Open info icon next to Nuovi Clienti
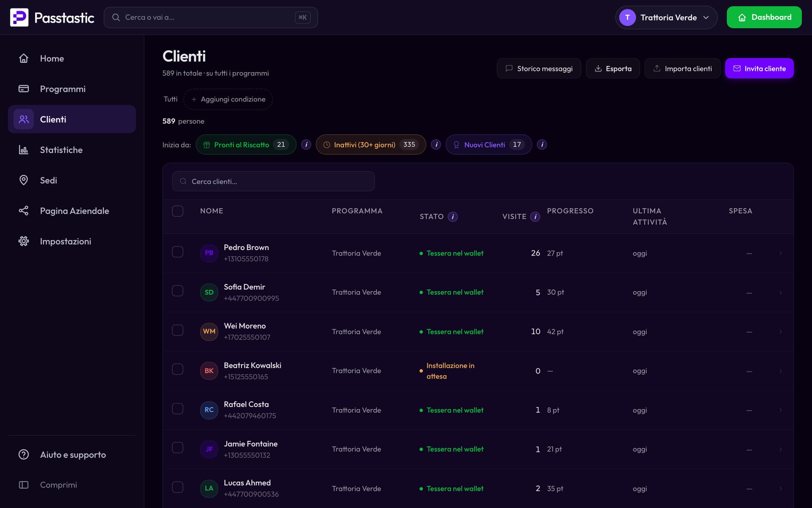 pyautogui.click(x=542, y=145)
